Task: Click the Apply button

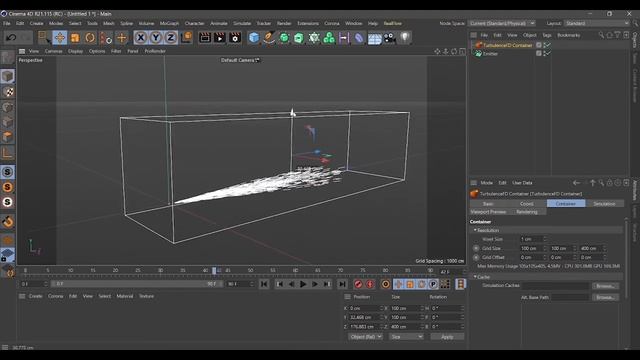Action: pos(447,337)
